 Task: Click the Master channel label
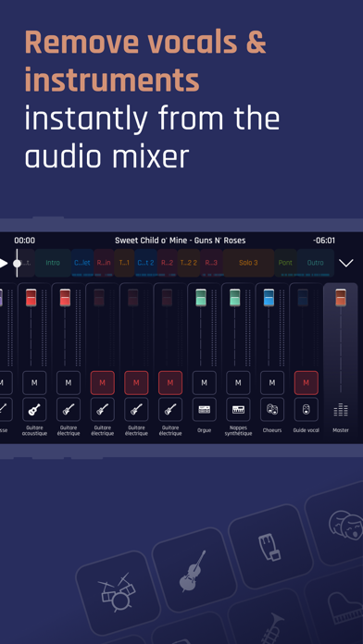[x=341, y=430]
